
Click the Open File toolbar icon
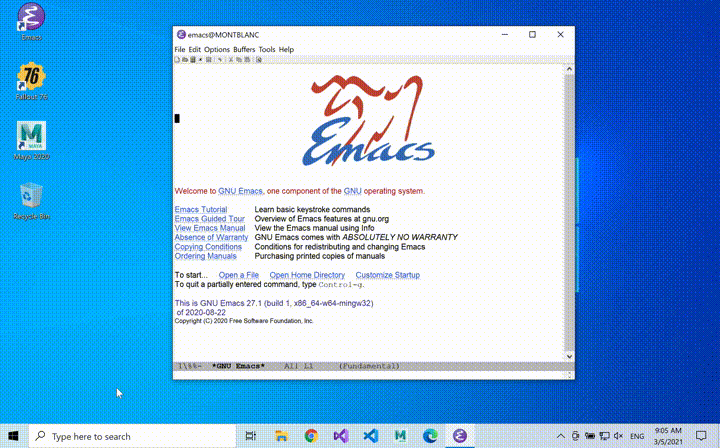coord(185,60)
